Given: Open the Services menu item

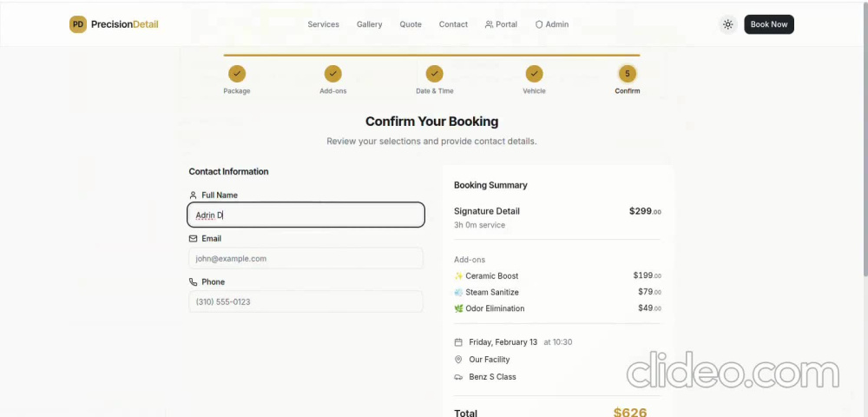Looking at the screenshot, I should tap(323, 24).
